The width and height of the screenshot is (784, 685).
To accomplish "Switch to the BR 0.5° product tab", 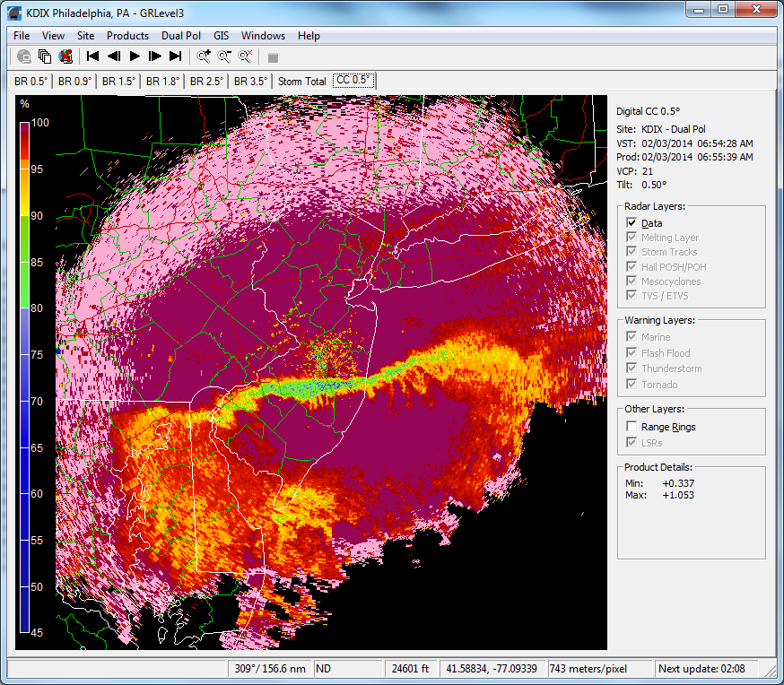I will pyautogui.click(x=30, y=81).
